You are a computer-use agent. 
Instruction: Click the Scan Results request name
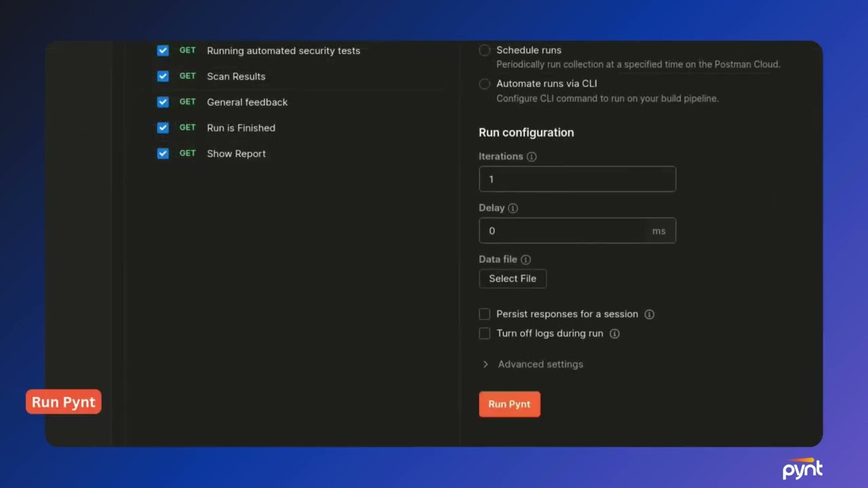(x=236, y=77)
